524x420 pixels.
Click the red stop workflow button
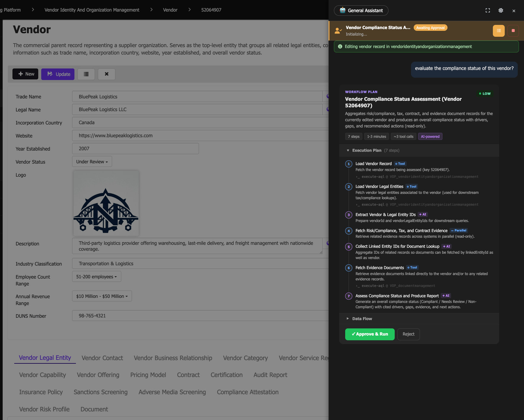(x=513, y=31)
